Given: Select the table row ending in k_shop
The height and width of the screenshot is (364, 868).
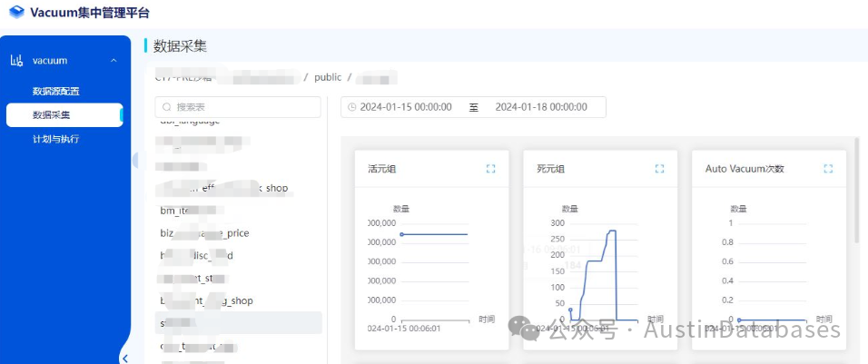Looking at the screenshot, I should pyautogui.click(x=238, y=188).
